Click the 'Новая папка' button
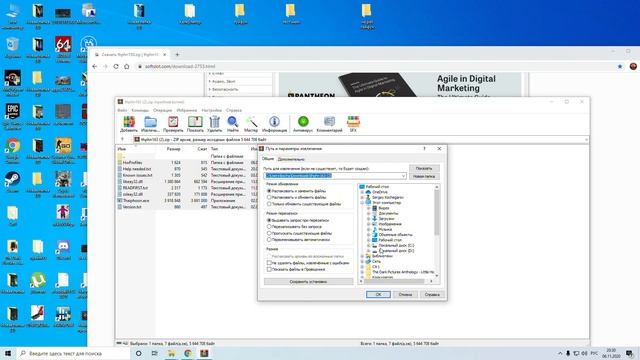 [424, 176]
